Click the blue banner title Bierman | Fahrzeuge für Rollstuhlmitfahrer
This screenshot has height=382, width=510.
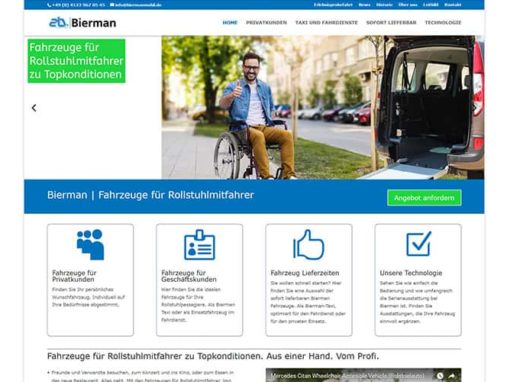point(150,195)
